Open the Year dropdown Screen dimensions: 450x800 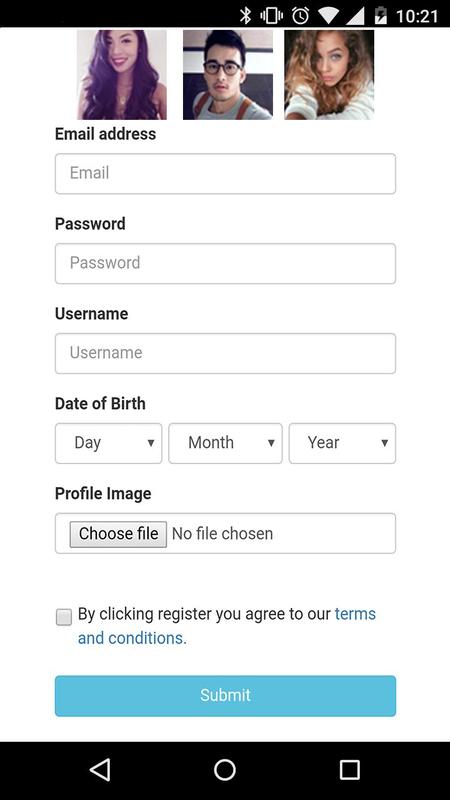(x=342, y=443)
